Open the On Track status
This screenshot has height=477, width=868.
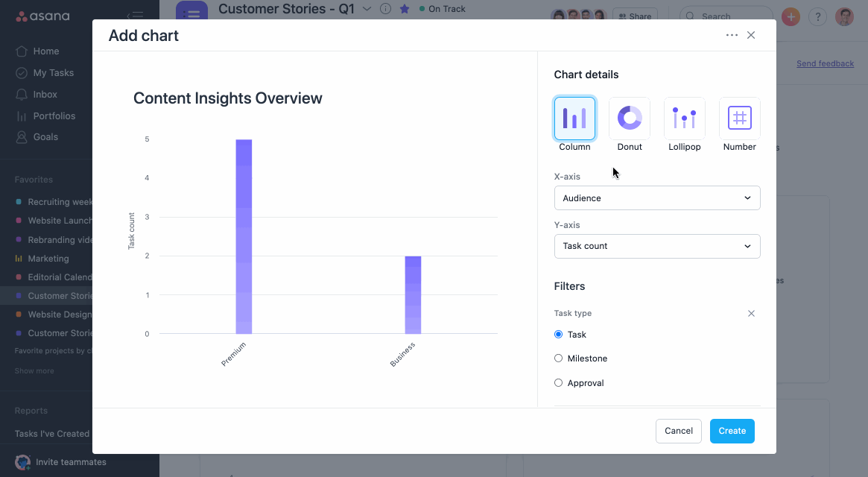[x=443, y=9]
